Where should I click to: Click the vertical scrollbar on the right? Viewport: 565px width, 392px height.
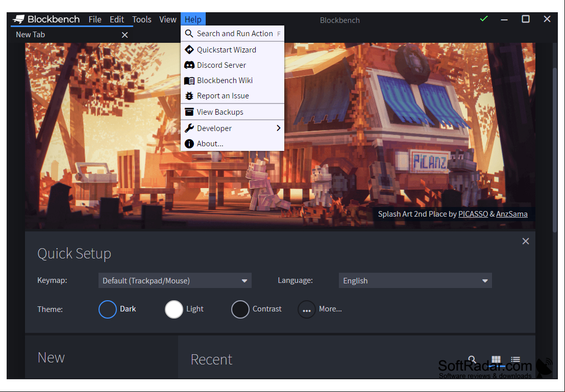click(555, 149)
